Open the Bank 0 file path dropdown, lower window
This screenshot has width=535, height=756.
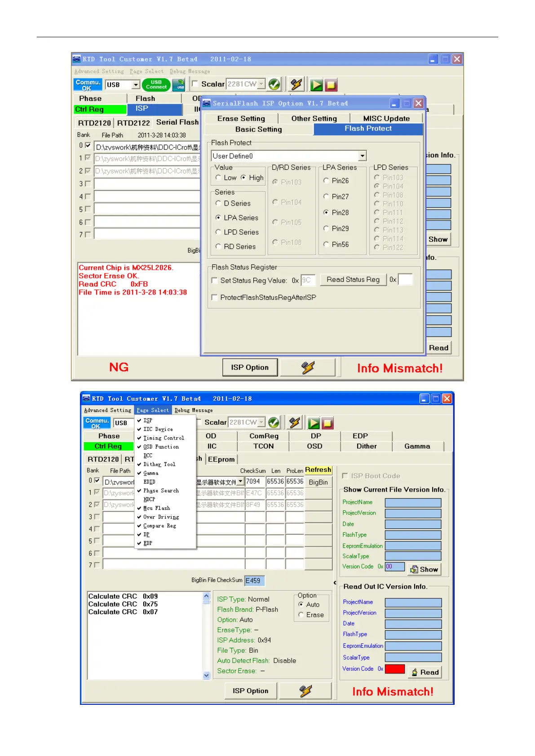241,482
